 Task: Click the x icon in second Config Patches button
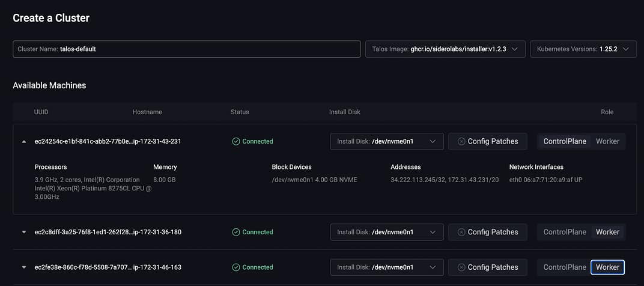461,232
